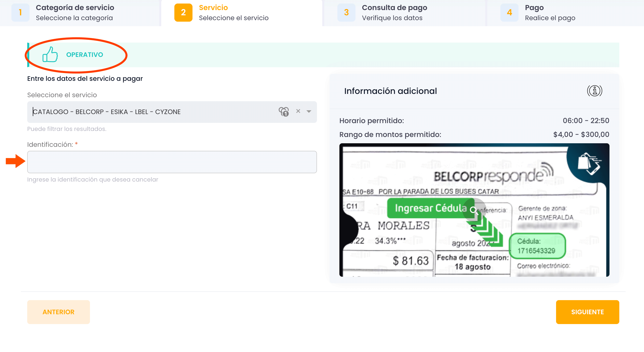
Task: Click the Información adicional heading
Action: pyautogui.click(x=391, y=91)
